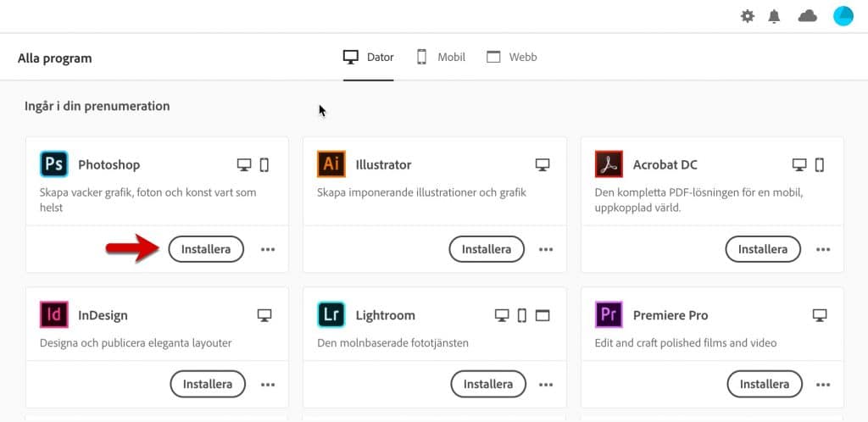Click the Photoshop Ps app icon
868x422 pixels.
tap(53, 164)
